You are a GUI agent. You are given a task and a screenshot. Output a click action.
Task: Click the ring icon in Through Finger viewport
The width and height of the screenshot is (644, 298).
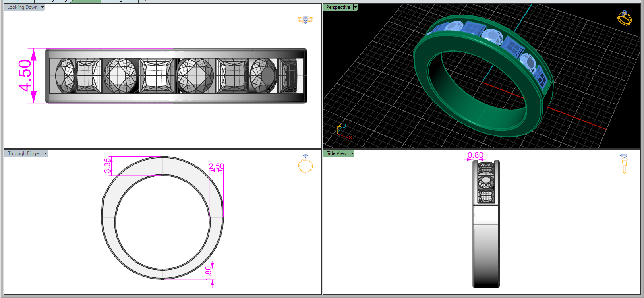305,164
